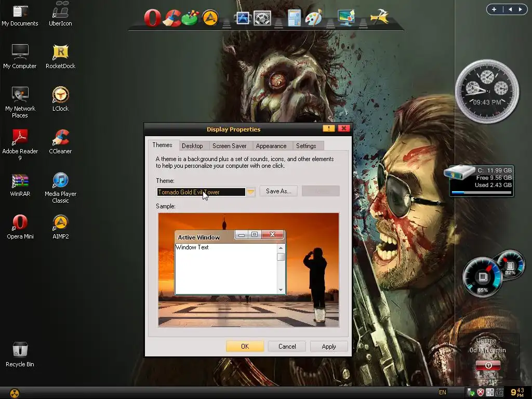The height and width of the screenshot is (399, 532).
Task: Open the Opera icon in the top dock
Action: point(152,17)
